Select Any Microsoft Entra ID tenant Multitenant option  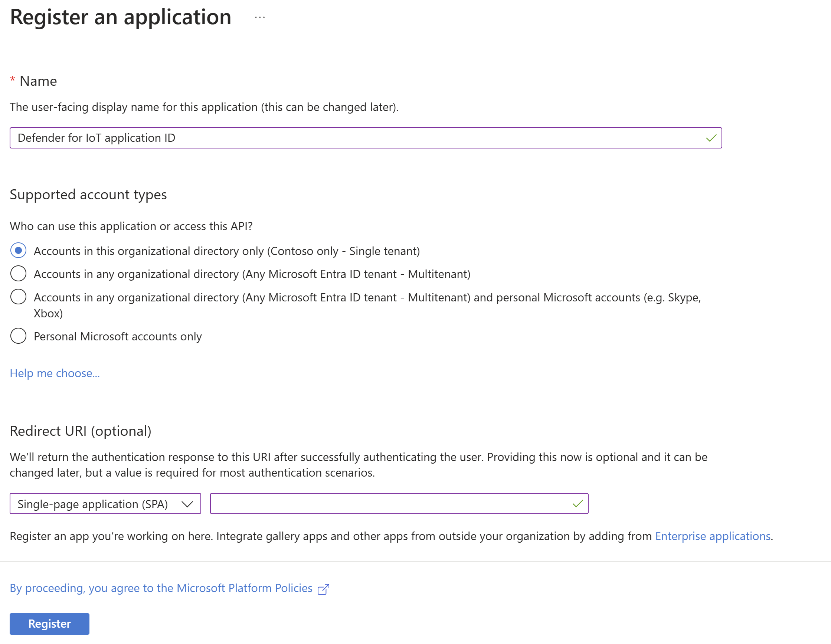pos(18,274)
